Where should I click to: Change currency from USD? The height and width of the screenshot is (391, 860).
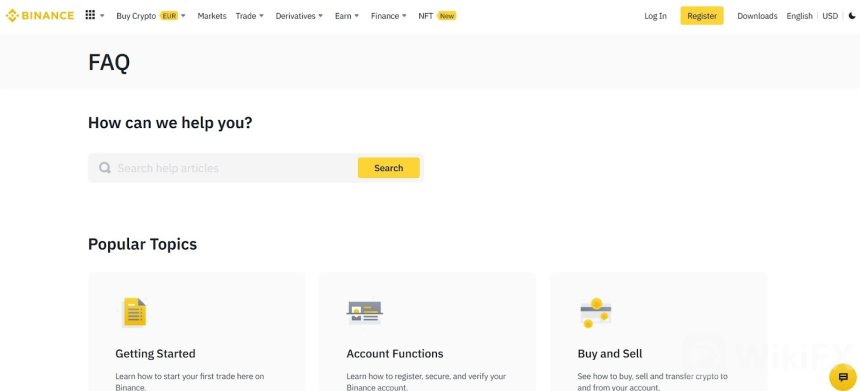(x=830, y=16)
